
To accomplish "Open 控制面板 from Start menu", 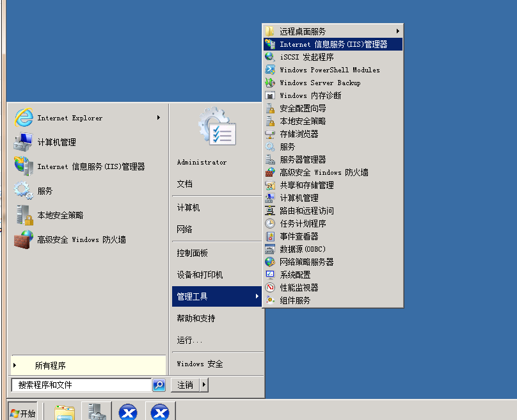I will pyautogui.click(x=217, y=253).
